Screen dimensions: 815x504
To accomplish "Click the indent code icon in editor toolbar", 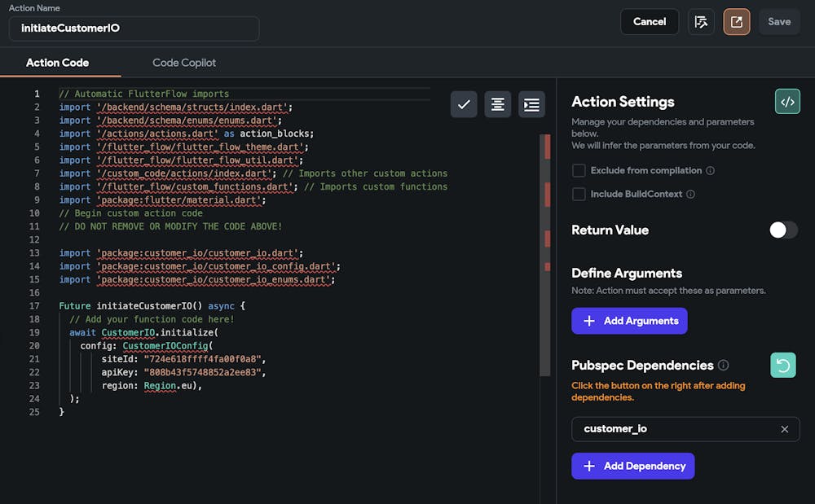I will pos(531,104).
